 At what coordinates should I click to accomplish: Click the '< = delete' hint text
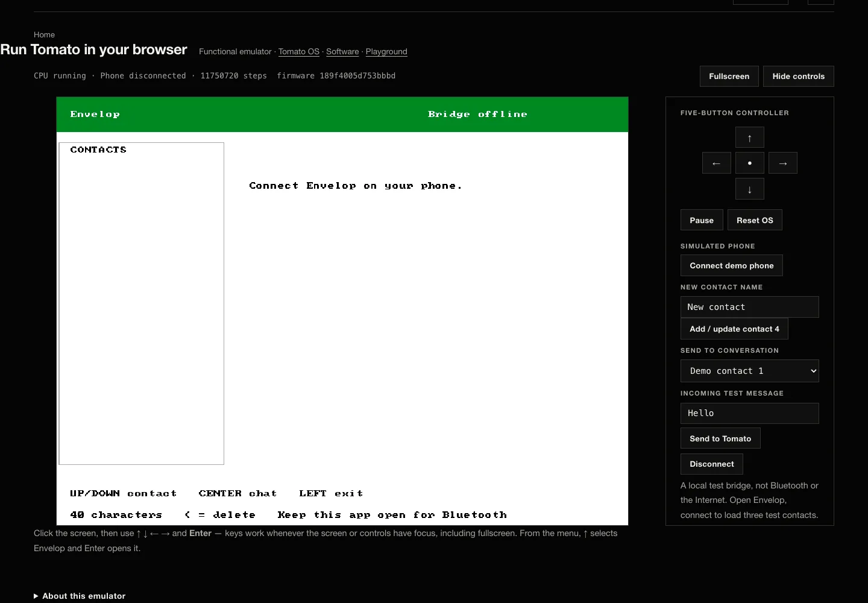[220, 515]
